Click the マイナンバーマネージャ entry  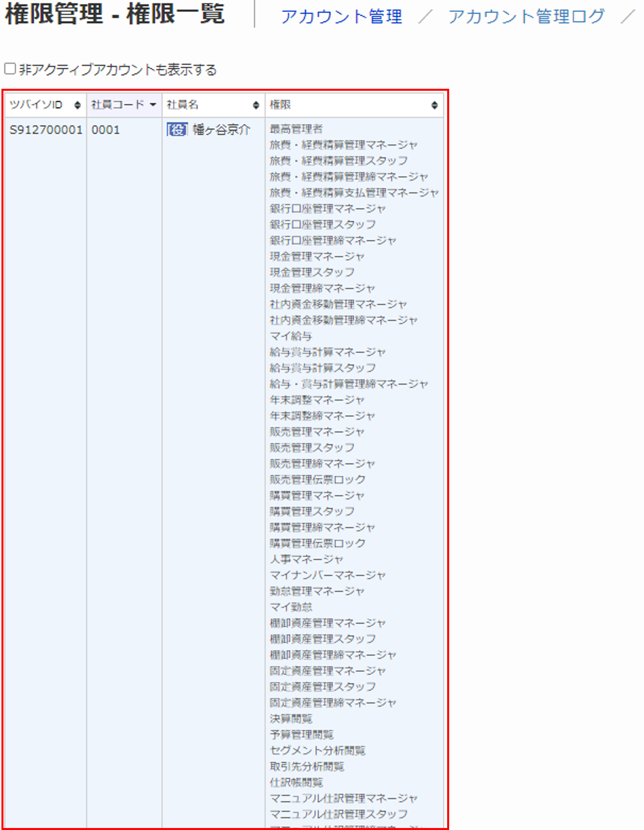(327, 576)
